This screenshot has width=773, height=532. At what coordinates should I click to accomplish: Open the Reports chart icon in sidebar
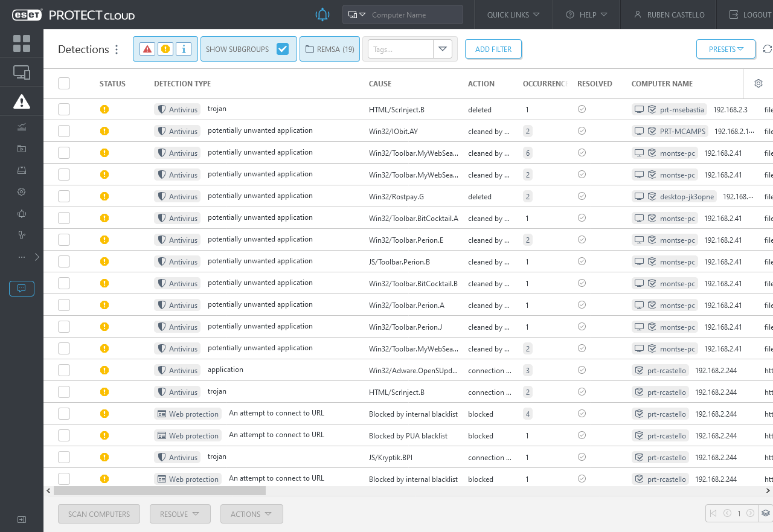coord(22,127)
